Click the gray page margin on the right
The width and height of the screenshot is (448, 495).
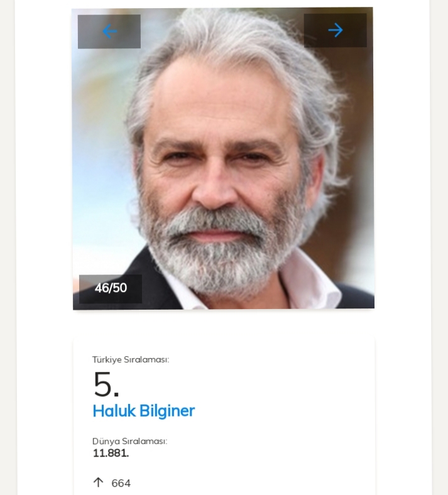tap(440, 251)
